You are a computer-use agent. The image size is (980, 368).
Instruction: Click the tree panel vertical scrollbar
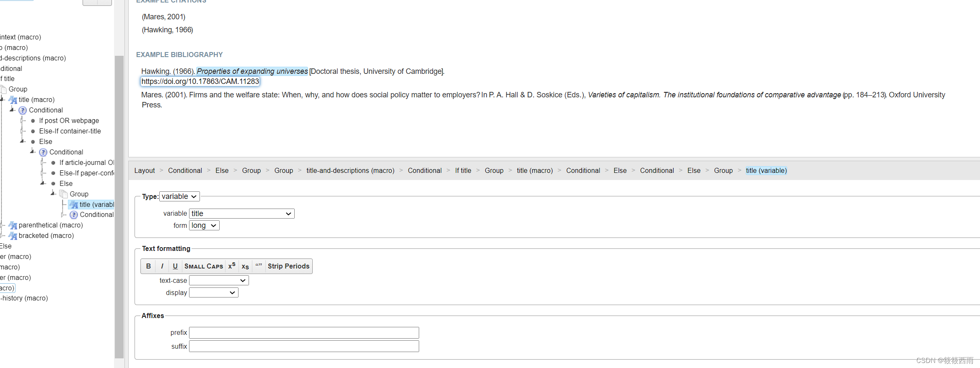coord(119,206)
